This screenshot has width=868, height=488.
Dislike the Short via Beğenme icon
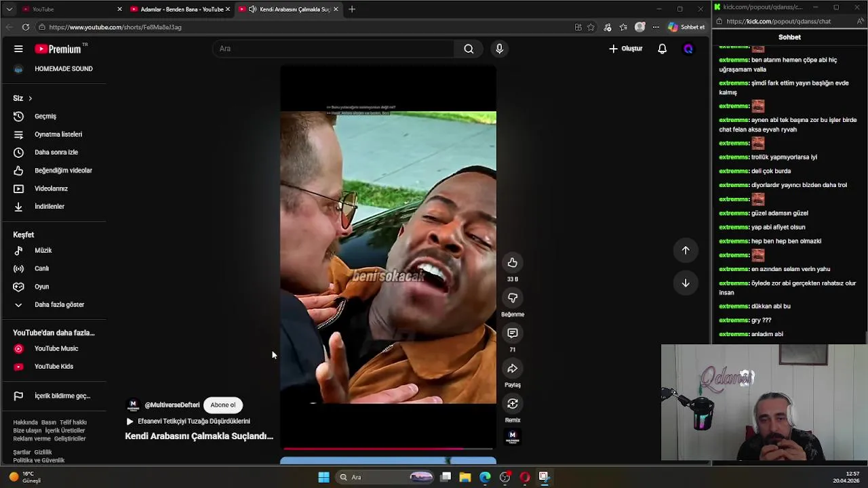click(x=513, y=298)
